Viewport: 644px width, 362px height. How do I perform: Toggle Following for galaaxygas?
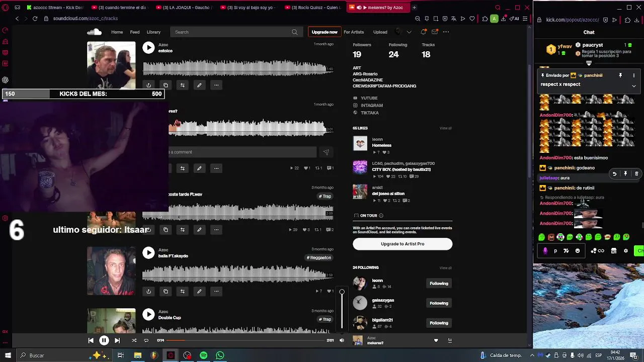(x=439, y=303)
